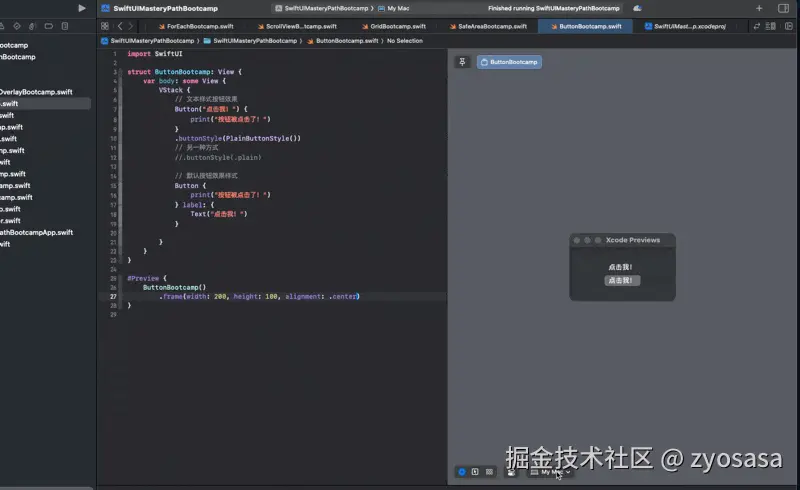
Task: Click the status text Finished running
Action: tap(554, 8)
